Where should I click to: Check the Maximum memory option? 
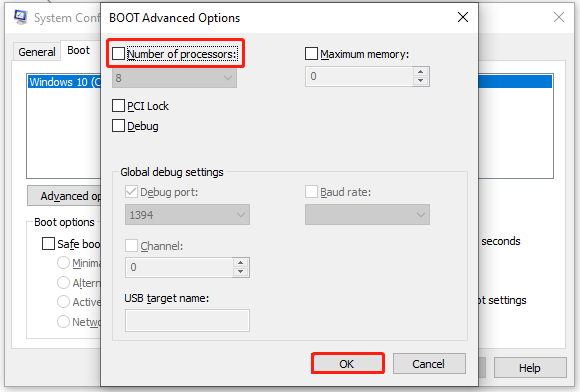pos(311,54)
